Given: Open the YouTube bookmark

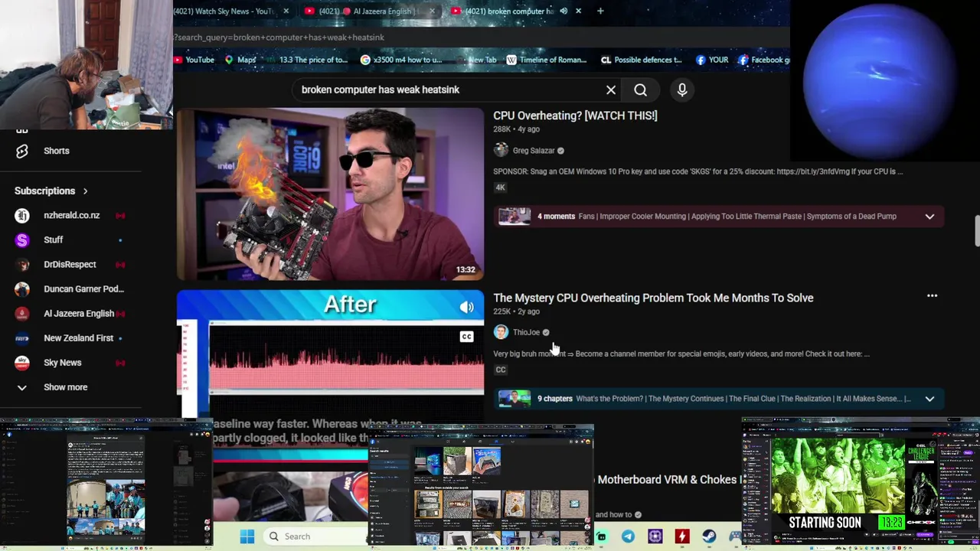Looking at the screenshot, I should (194, 60).
